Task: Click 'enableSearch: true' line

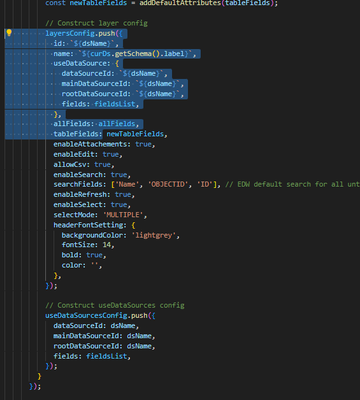Action: point(92,174)
